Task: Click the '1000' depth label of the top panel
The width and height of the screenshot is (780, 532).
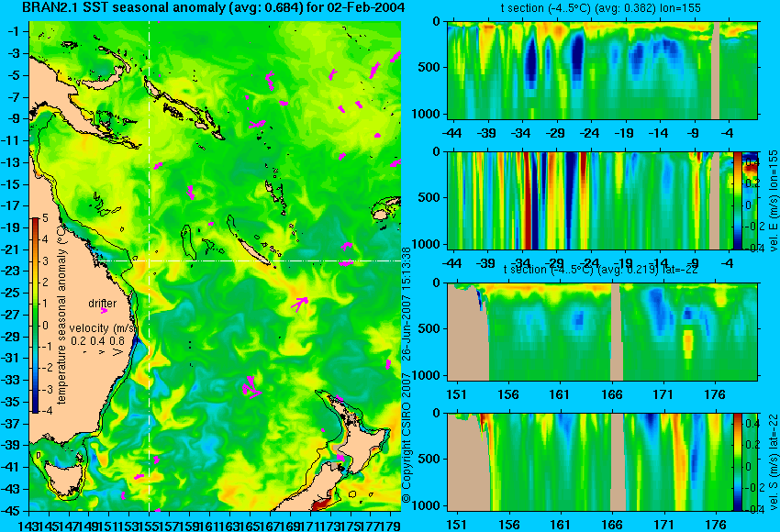Action: (x=427, y=114)
